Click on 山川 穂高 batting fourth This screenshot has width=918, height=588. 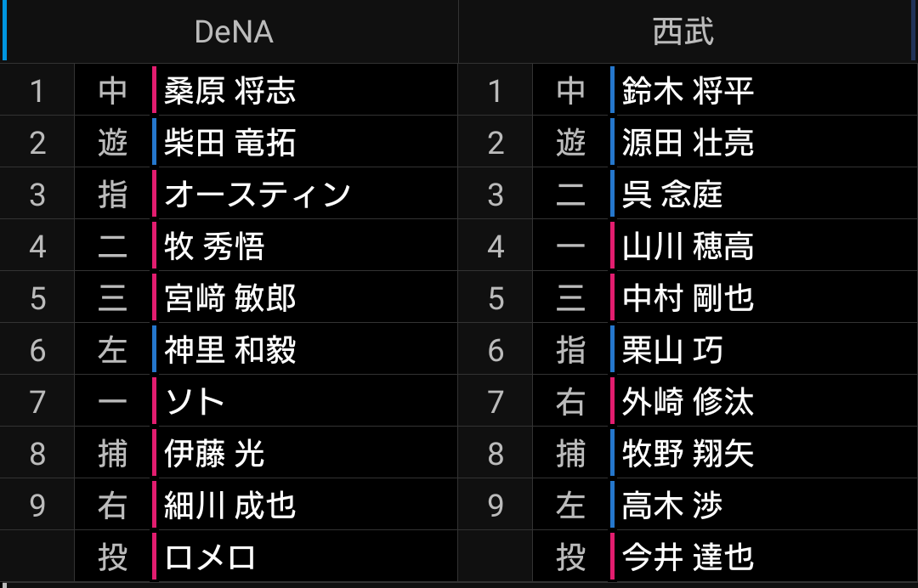click(x=688, y=246)
